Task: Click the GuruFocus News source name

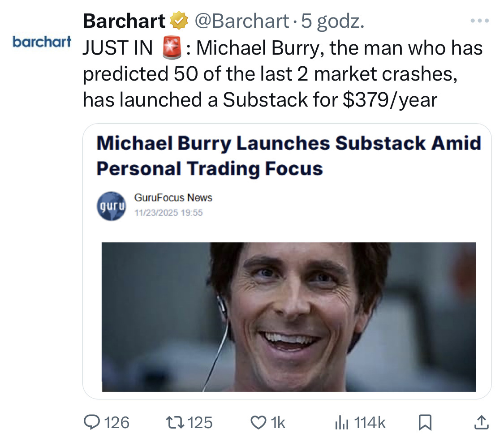Action: click(x=173, y=197)
